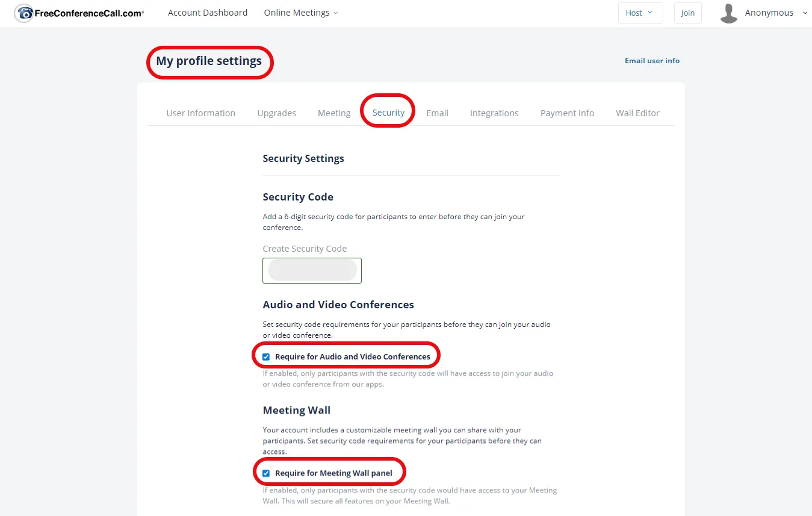Screen dimensions: 812x516
Task: Click the Email user info link
Action: point(652,61)
